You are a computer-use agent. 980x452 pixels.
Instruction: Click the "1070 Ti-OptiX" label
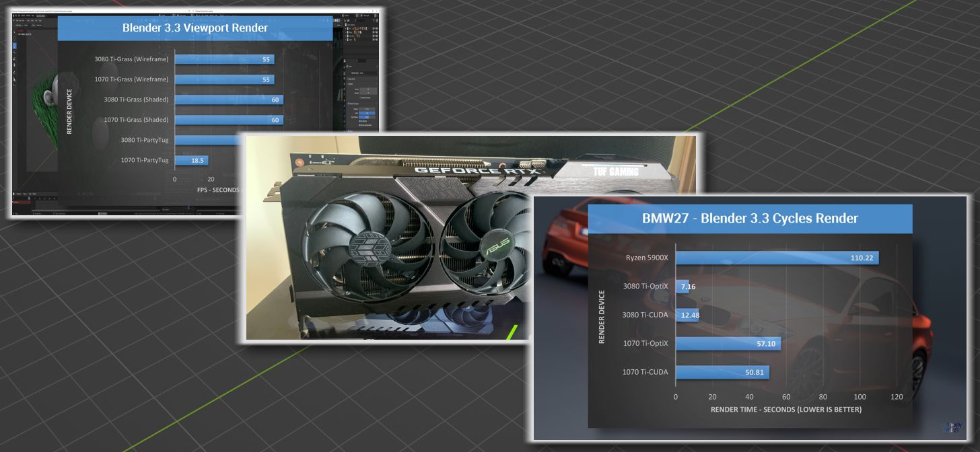coord(645,343)
